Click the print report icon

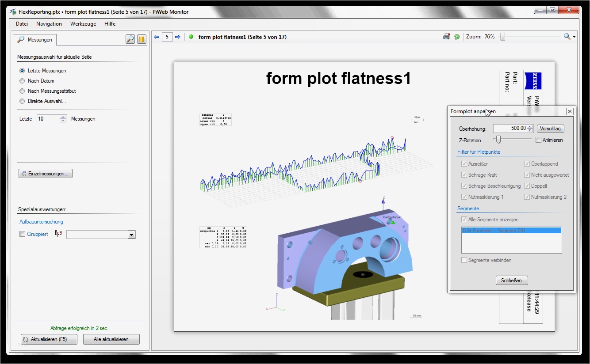point(447,37)
